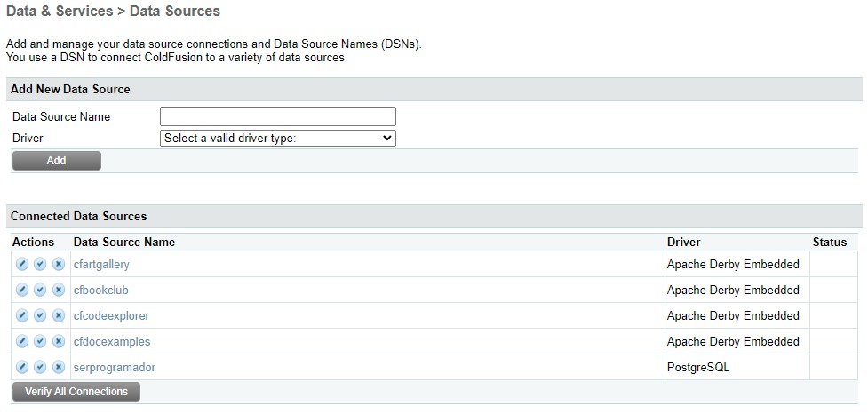This screenshot has height=414, width=868.
Task: Delete the serprogramador data source
Action: pyautogui.click(x=58, y=368)
